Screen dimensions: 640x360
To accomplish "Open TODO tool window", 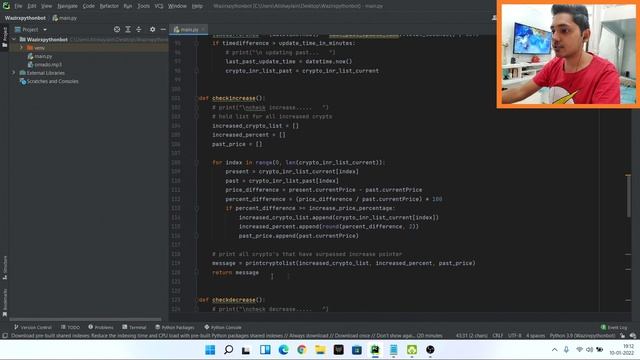I will 70,327.
